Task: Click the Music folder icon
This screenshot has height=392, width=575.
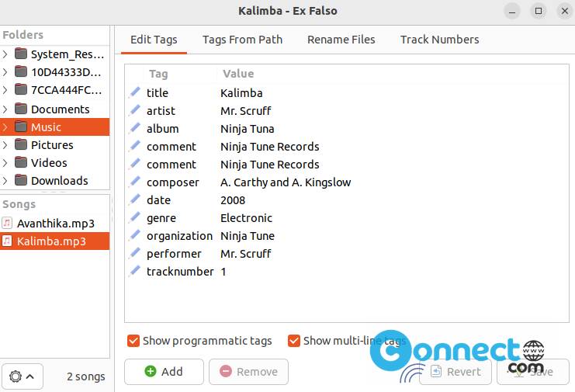Action: 21,127
